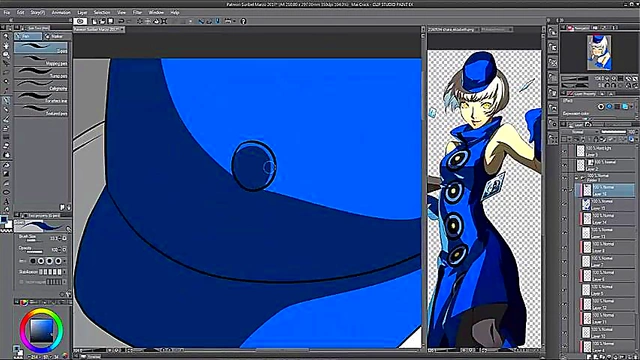Open the Animation menu

tap(61, 13)
